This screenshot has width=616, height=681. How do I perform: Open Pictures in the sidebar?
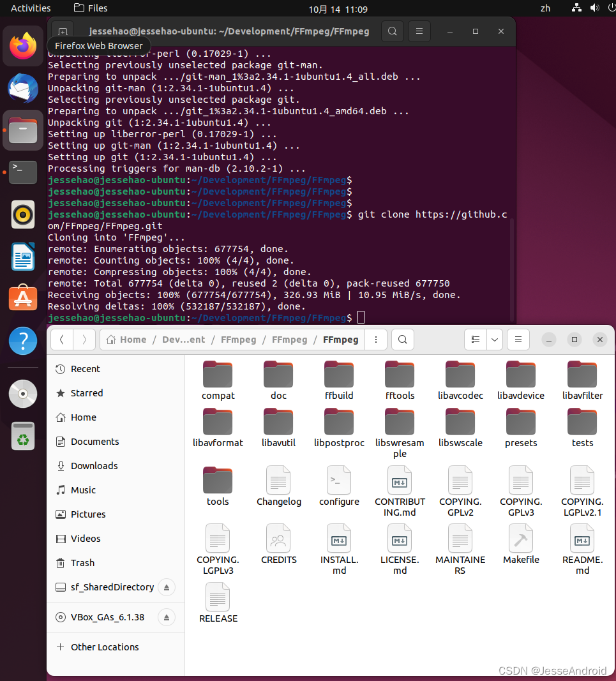pos(116,514)
